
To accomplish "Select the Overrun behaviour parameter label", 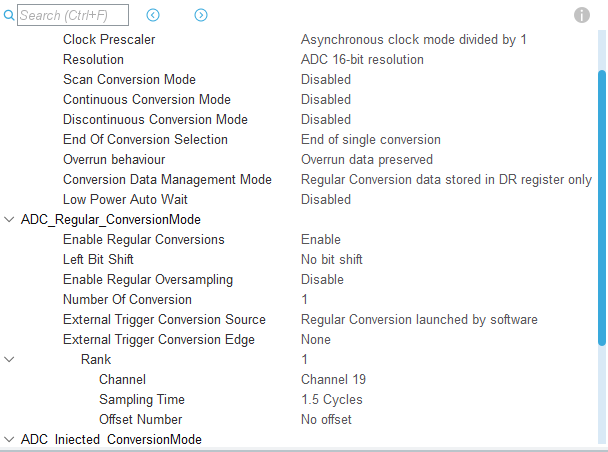I will 114,159.
